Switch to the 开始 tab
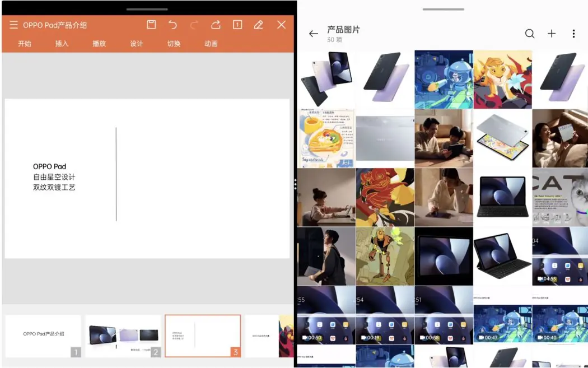The height and width of the screenshot is (368, 588). (25, 44)
